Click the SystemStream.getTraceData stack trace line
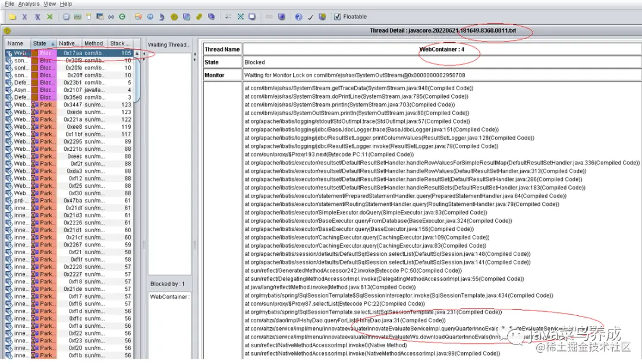The image size is (642, 364). (x=359, y=88)
